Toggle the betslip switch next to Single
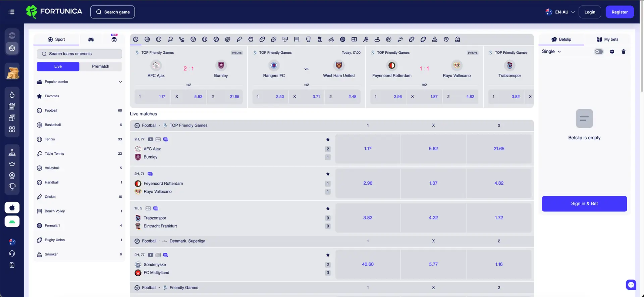Image resolution: width=644 pixels, height=297 pixels. pos(599,52)
